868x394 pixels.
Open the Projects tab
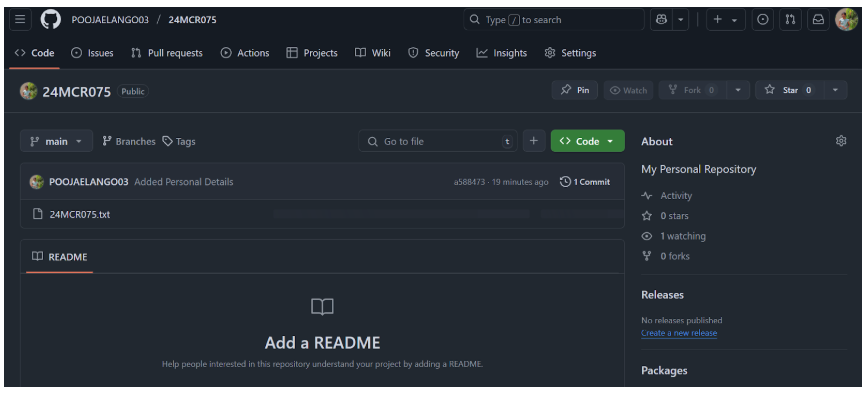click(x=312, y=53)
